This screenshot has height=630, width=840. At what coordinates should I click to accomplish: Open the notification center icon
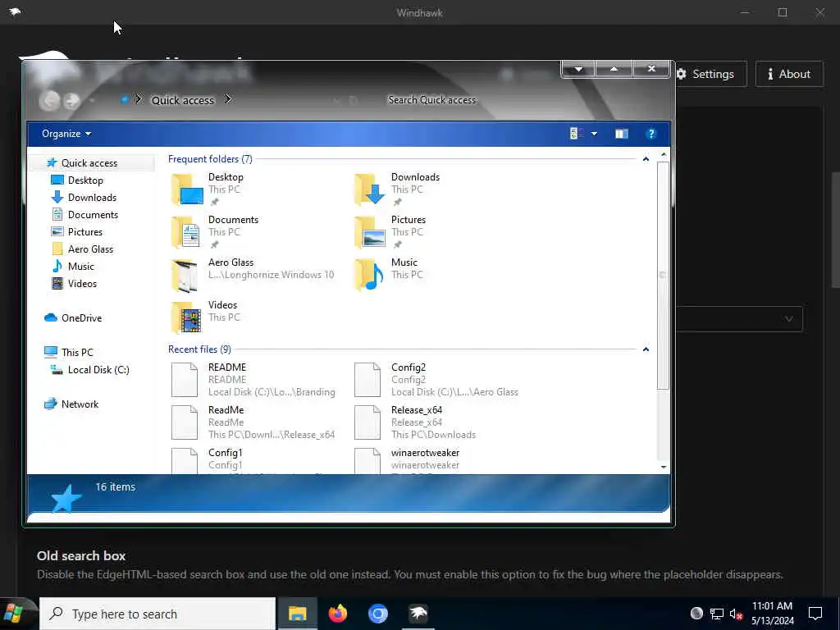[815, 614]
